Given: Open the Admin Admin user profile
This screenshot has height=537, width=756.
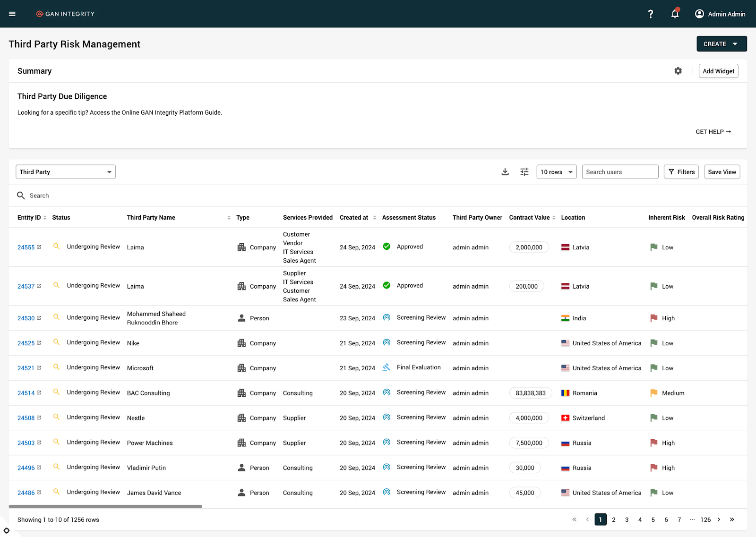Looking at the screenshot, I should (x=720, y=14).
